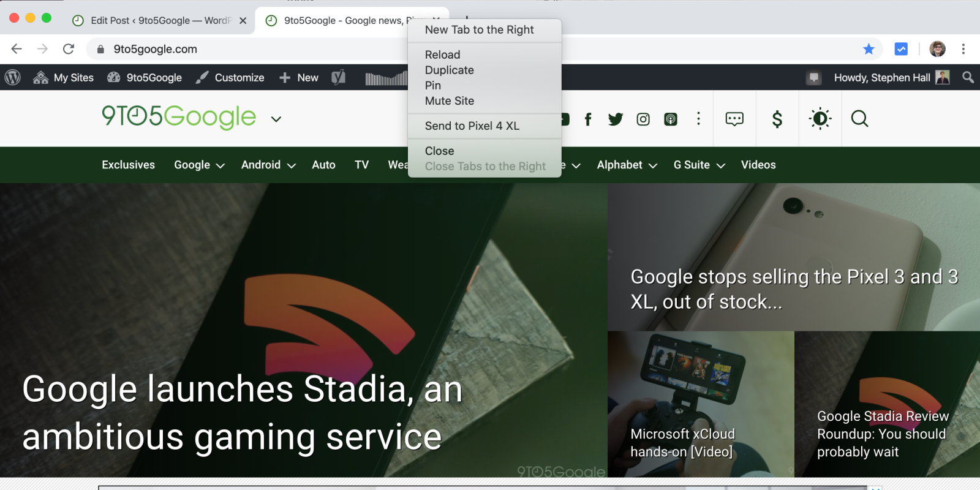Select Duplicate from the context menu
The height and width of the screenshot is (490, 980).
[x=449, y=70]
